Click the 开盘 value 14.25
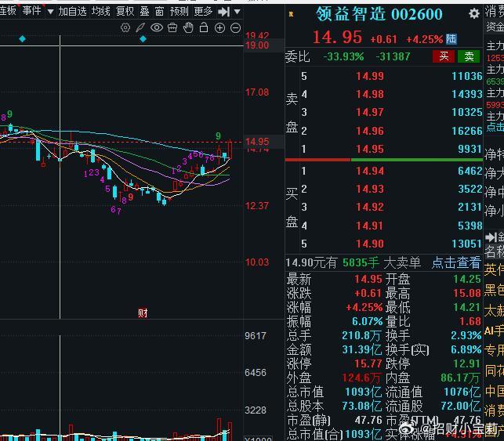This screenshot has width=504, height=441. (467, 279)
